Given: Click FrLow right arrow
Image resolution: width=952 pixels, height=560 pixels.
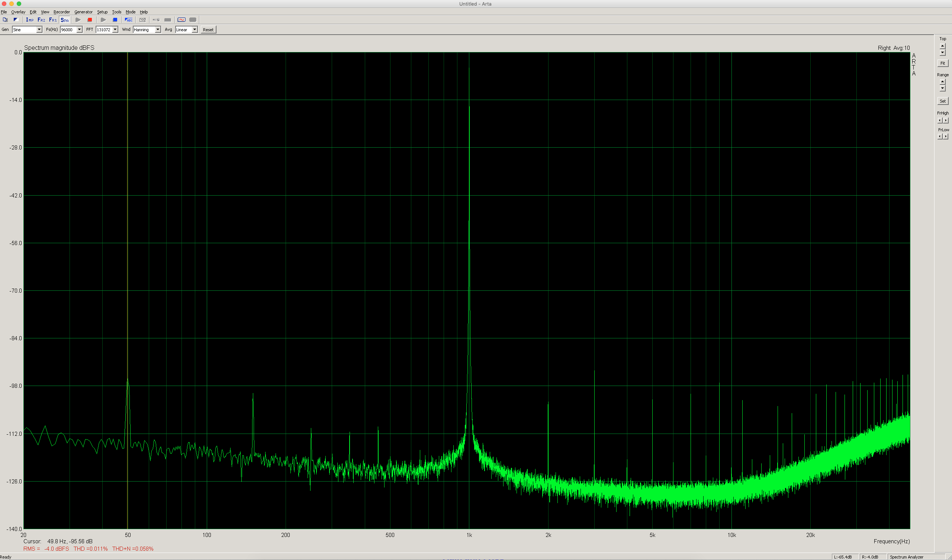Looking at the screenshot, I should (946, 136).
